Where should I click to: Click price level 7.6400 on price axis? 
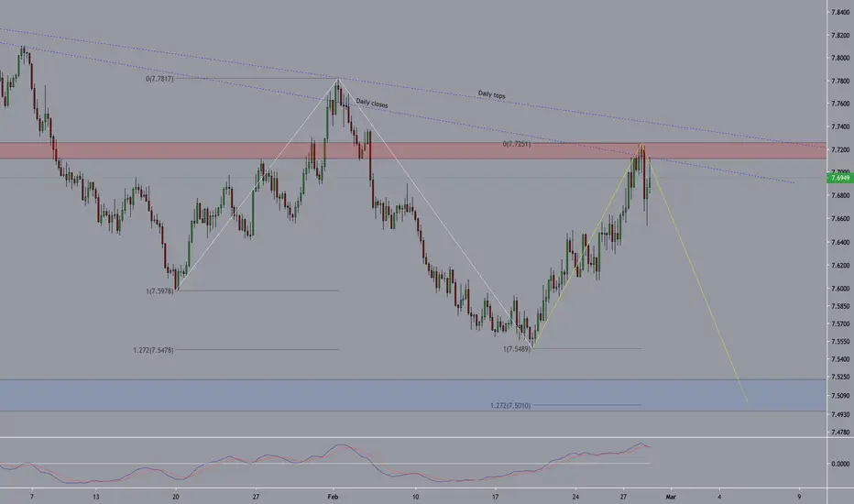tap(840, 243)
